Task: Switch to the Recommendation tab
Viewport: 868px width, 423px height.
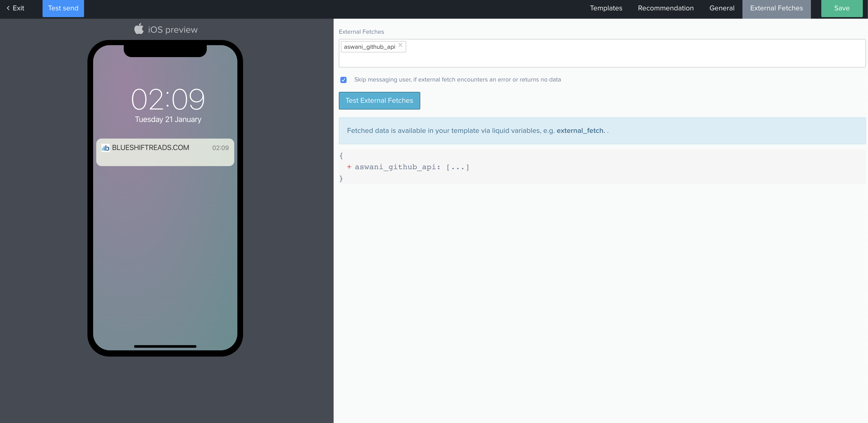Action: coord(665,8)
